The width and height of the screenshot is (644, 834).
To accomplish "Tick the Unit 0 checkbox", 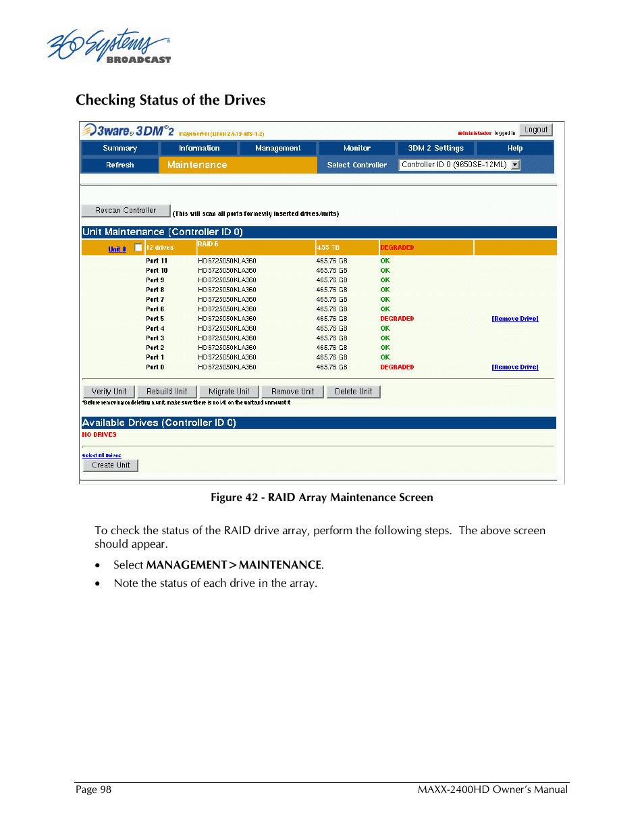I will click(x=138, y=248).
